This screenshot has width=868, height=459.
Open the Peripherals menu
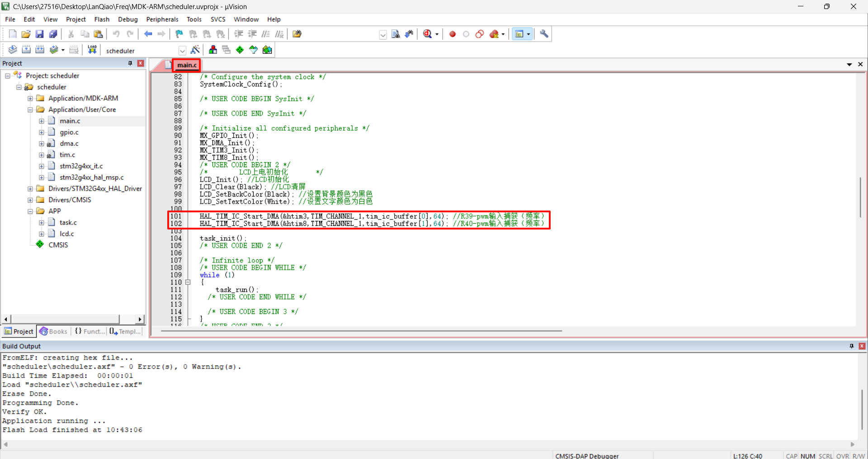coord(162,19)
